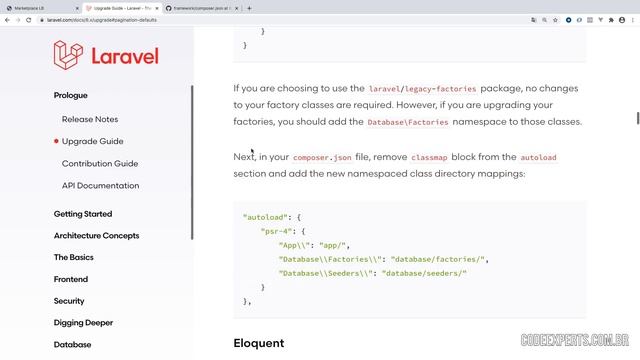Expand the Architecture Concepts section
The height and width of the screenshot is (360, 640).
coord(96,236)
